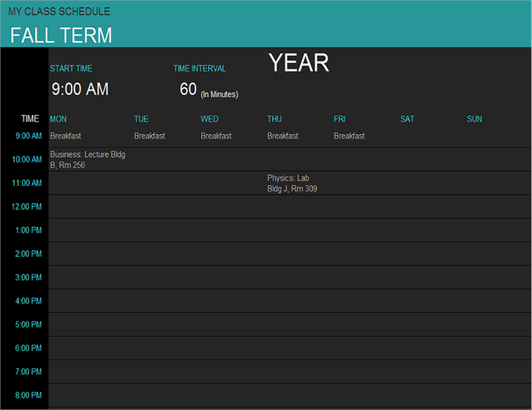Click the Physics: Lab Bldg J cell
This screenshot has width=532, height=410.
292,183
